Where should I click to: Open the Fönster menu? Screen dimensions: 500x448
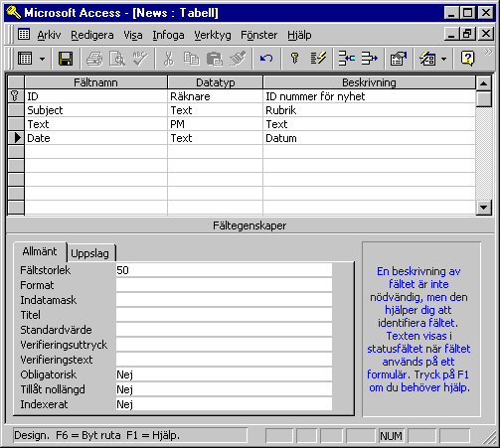(x=258, y=35)
